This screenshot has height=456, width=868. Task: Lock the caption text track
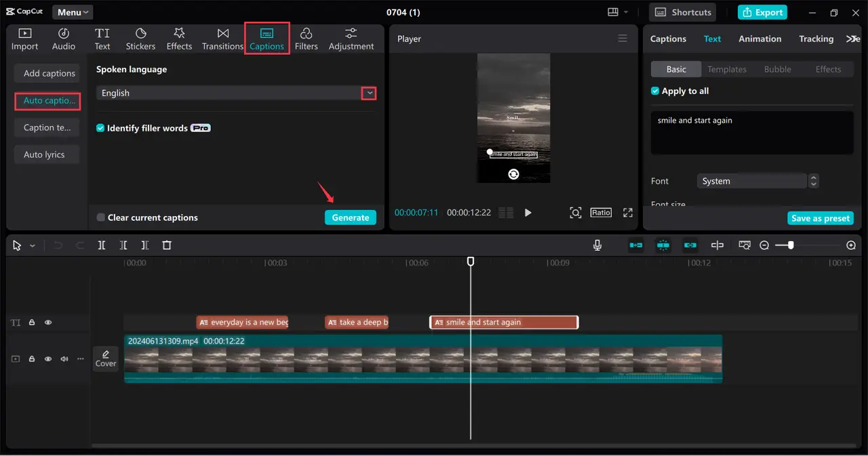point(32,323)
